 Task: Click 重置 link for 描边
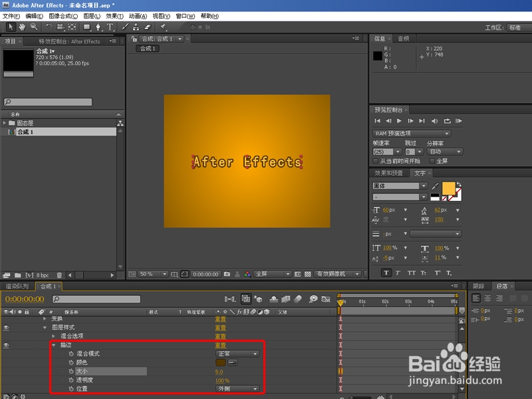pos(221,345)
